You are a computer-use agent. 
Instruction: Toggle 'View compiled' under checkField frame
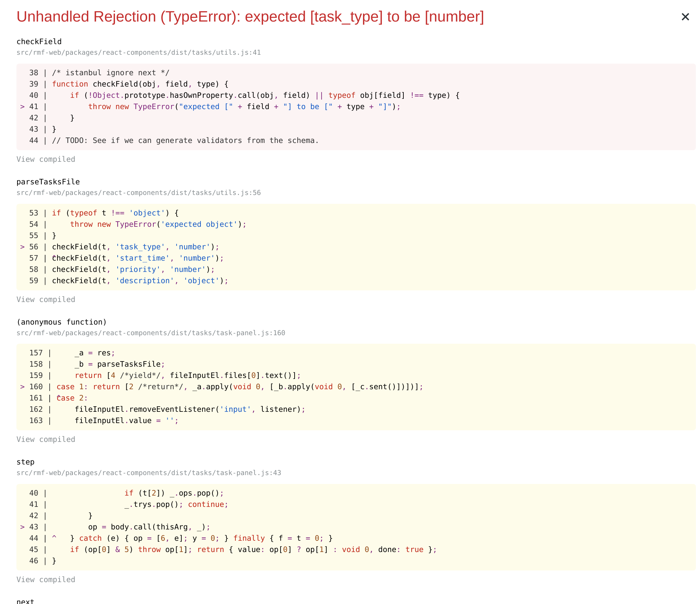pyautogui.click(x=46, y=159)
